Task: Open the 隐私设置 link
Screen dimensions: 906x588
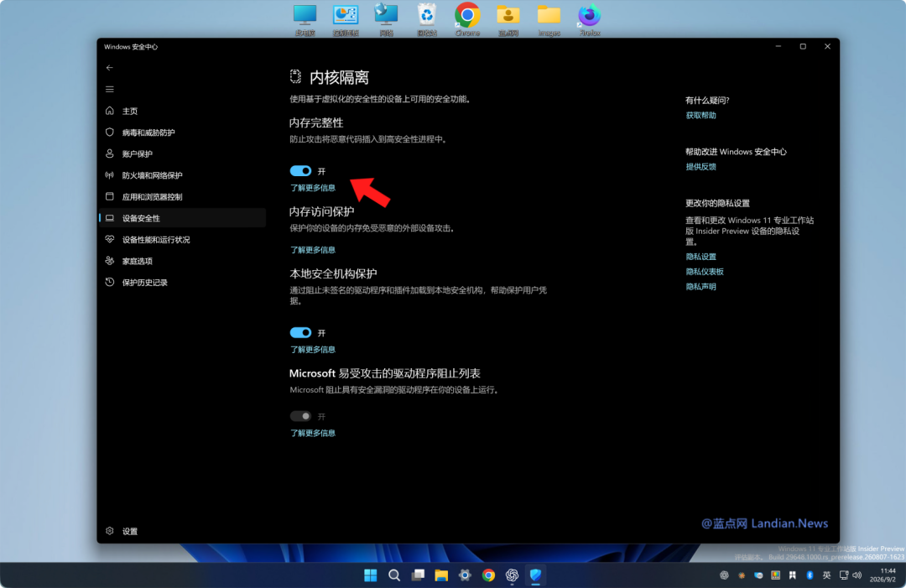Action: 700,257
